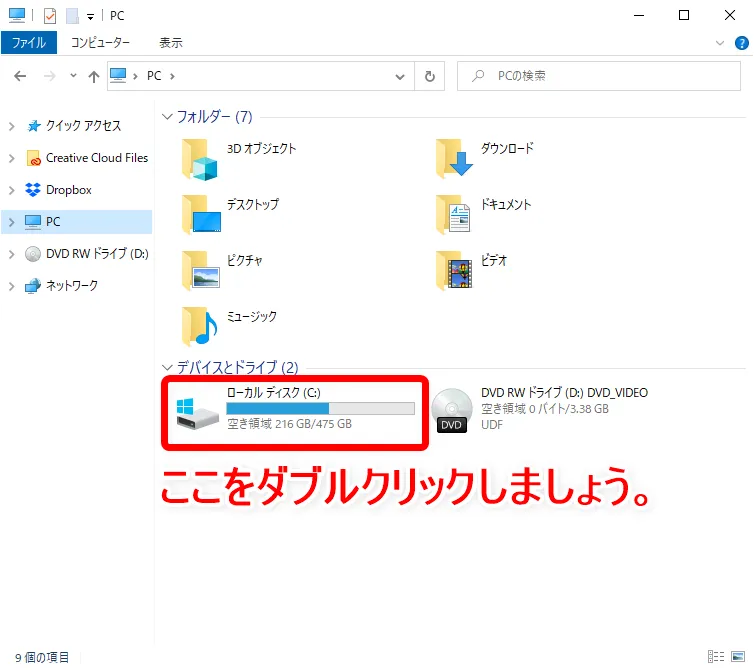Click the デスクトップ label
754x670 pixels.
point(253,204)
